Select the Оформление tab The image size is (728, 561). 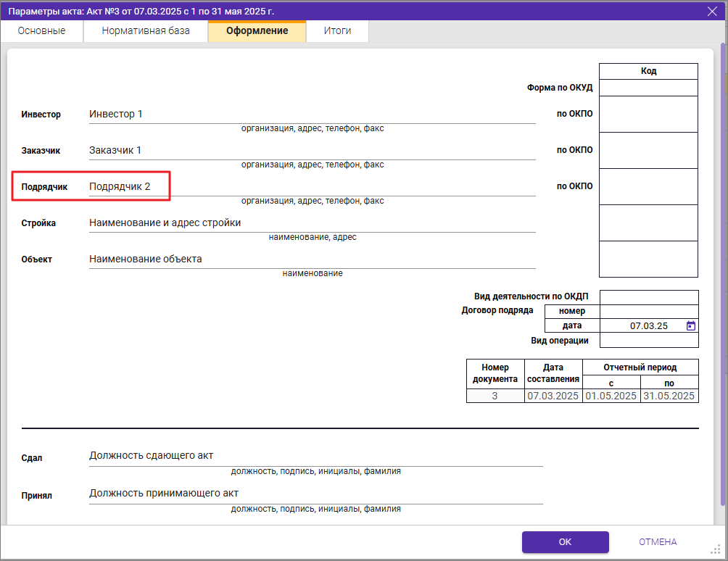click(x=257, y=31)
